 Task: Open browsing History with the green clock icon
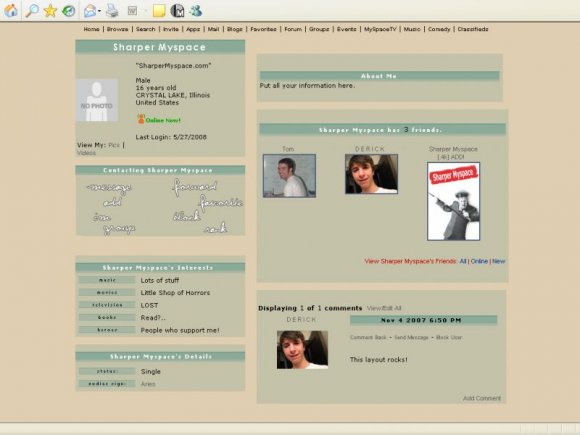click(x=68, y=11)
